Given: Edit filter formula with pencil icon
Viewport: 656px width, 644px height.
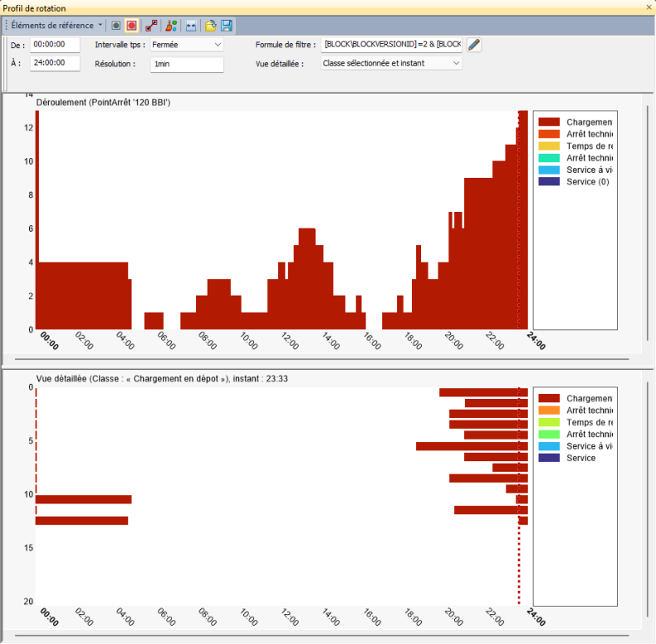Looking at the screenshot, I should tap(474, 44).
